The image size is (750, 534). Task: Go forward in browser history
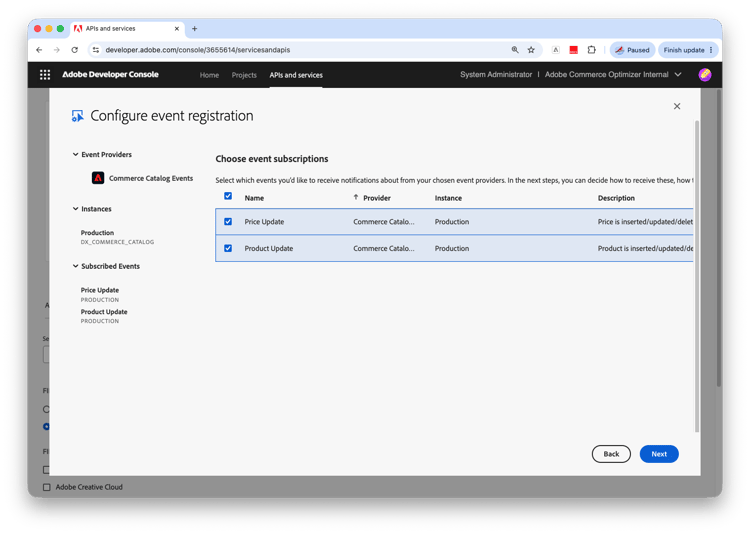click(x=56, y=50)
